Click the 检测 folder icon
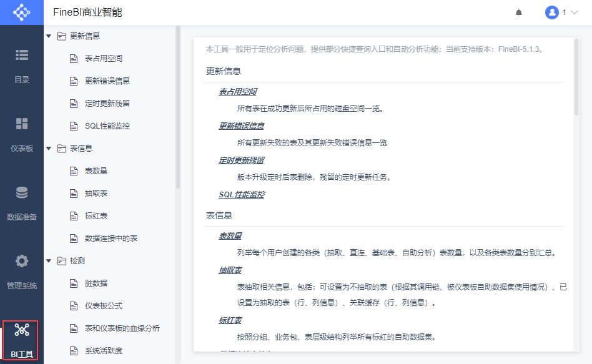Image resolution: width=592 pixels, height=364 pixels. 62,261
